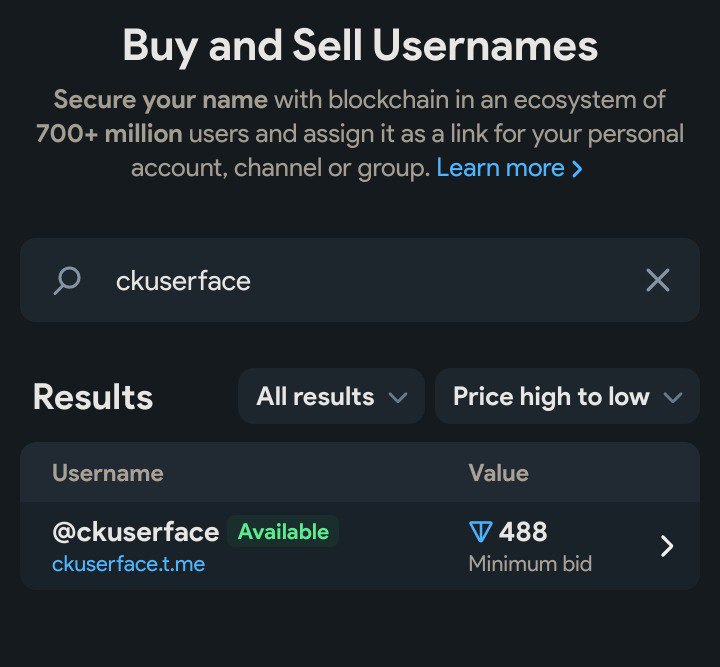This screenshot has width=720, height=667.
Task: Clear the search field with the X icon
Action: click(x=657, y=281)
